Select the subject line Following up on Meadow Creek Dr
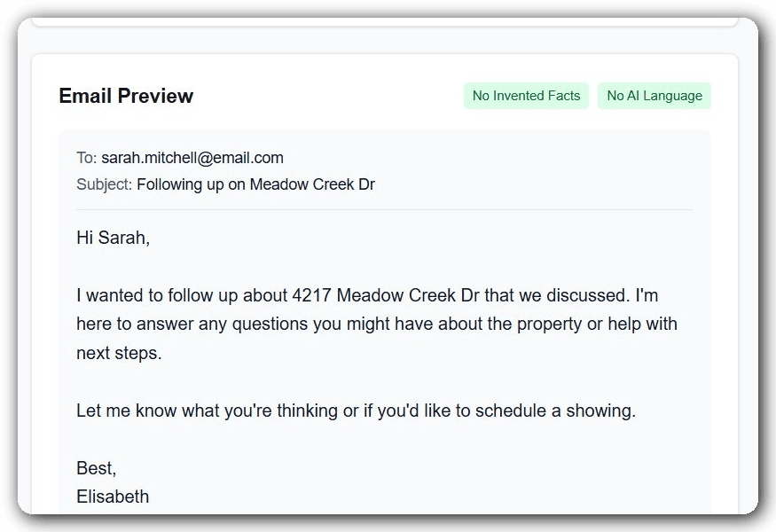776x532 pixels. 255,184
